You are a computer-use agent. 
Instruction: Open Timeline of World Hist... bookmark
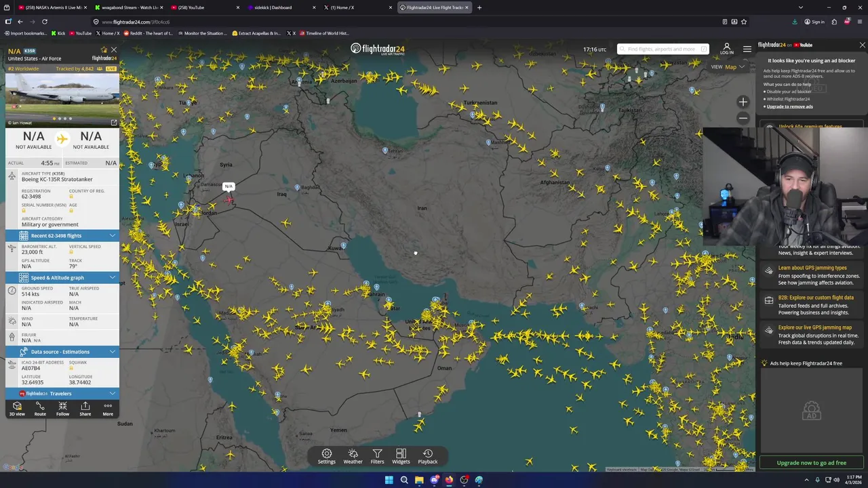point(324,33)
